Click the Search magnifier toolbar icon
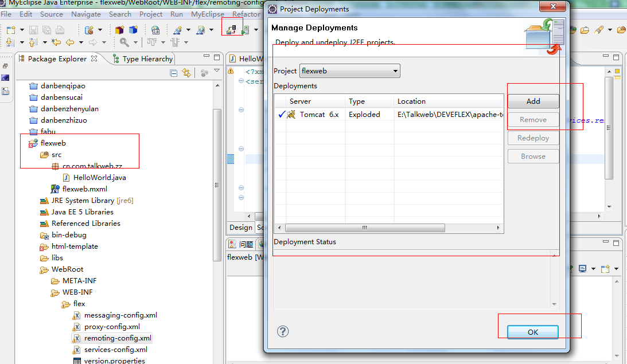Image resolution: width=627 pixels, height=364 pixels. (124, 42)
